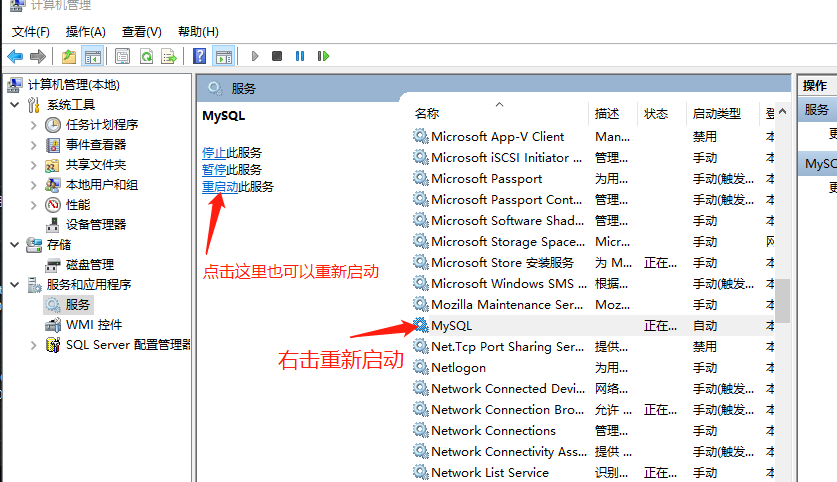Select 计算机管理(本地) root node
The height and width of the screenshot is (482, 837).
pyautogui.click(x=64, y=85)
